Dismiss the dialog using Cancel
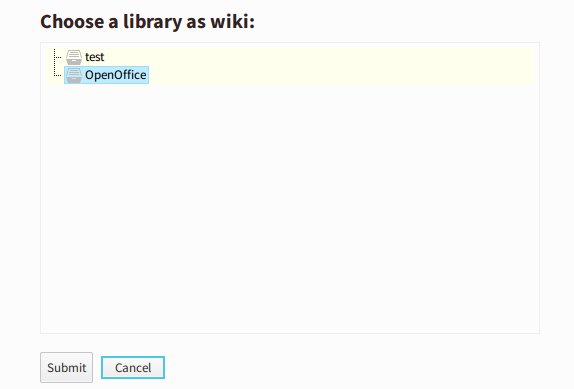 click(133, 367)
